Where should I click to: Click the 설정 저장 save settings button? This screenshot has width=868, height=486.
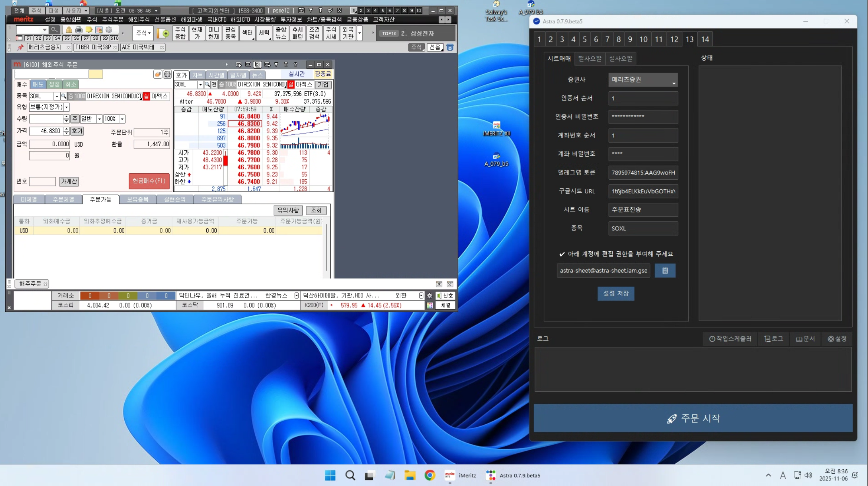point(616,293)
